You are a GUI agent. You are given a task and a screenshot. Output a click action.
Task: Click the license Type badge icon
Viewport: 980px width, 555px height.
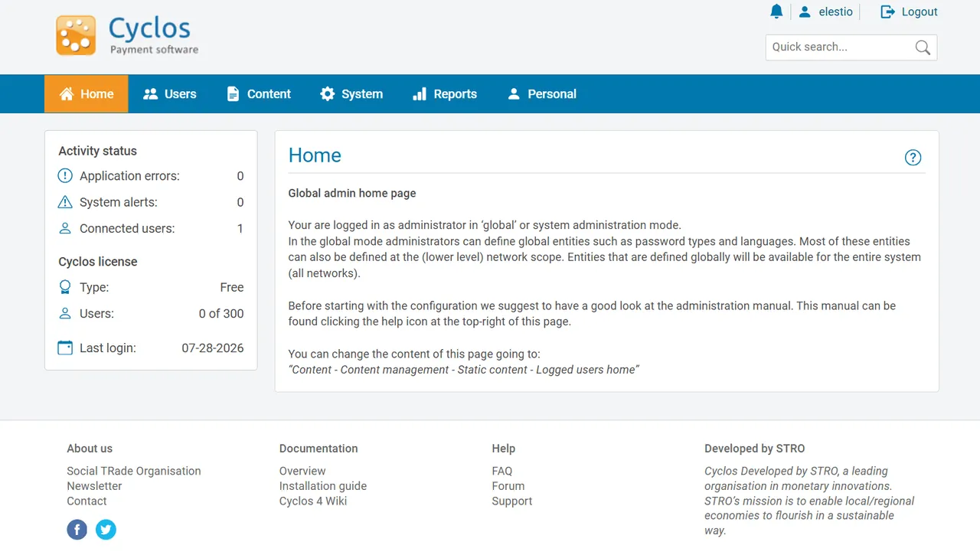click(x=65, y=287)
